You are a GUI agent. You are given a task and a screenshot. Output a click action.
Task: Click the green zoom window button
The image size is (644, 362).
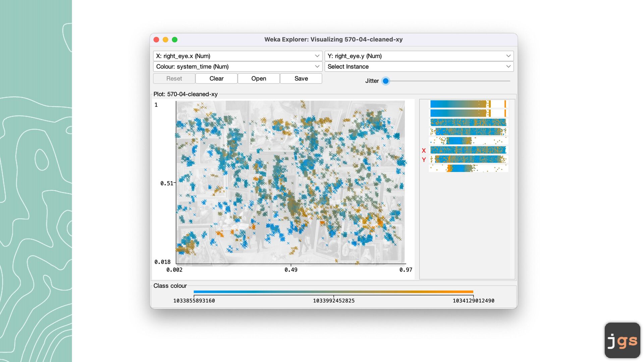pos(175,40)
